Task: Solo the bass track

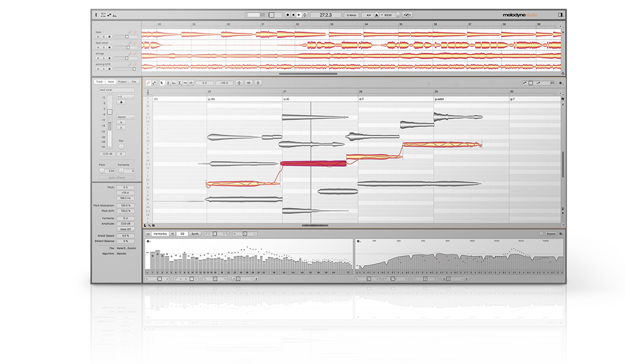Action: (104, 37)
